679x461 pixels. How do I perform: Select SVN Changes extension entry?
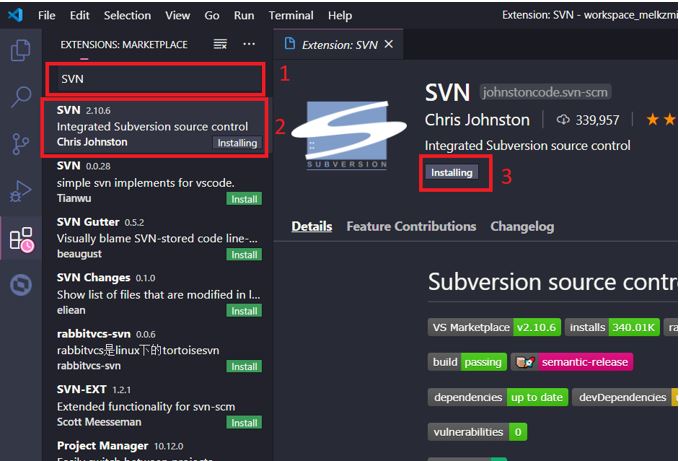coord(155,294)
